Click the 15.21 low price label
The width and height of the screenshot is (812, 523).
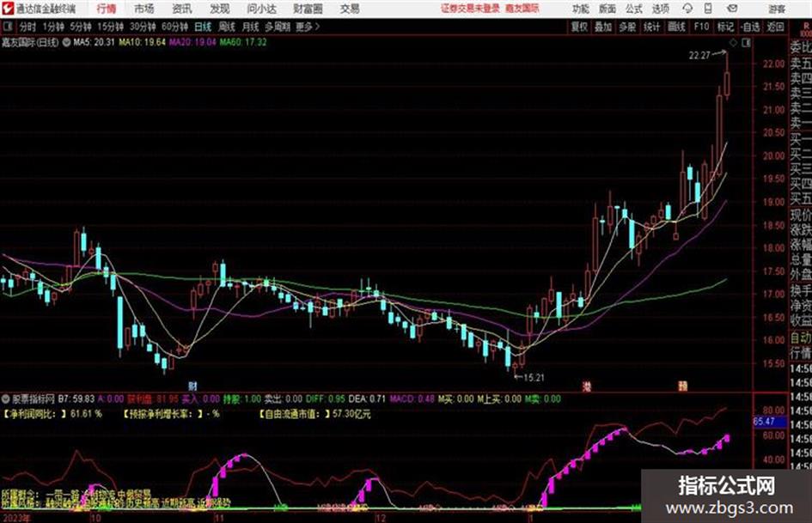pyautogui.click(x=534, y=378)
